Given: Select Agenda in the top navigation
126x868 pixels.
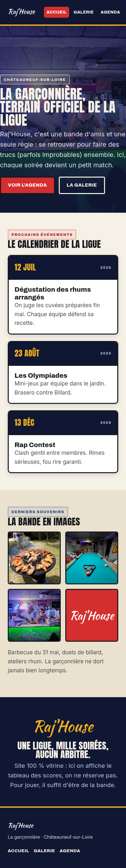Looking at the screenshot, I should tap(110, 12).
